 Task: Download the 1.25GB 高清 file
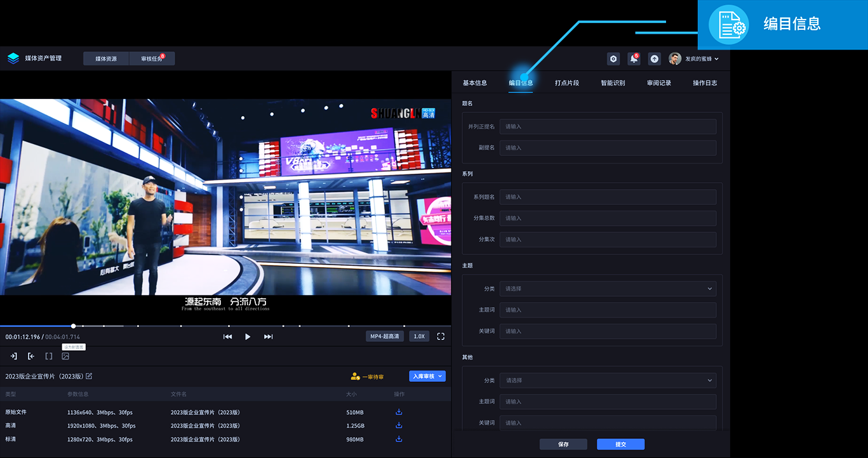399,426
